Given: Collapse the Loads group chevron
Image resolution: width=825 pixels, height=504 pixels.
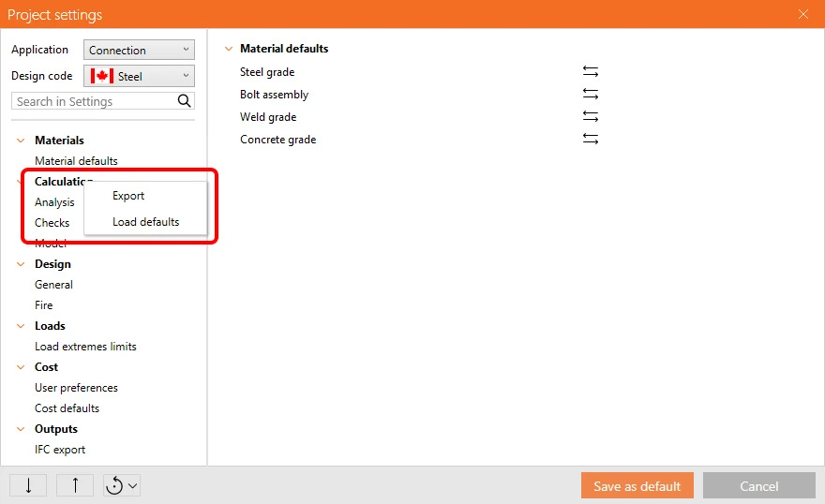Looking at the screenshot, I should (x=21, y=326).
